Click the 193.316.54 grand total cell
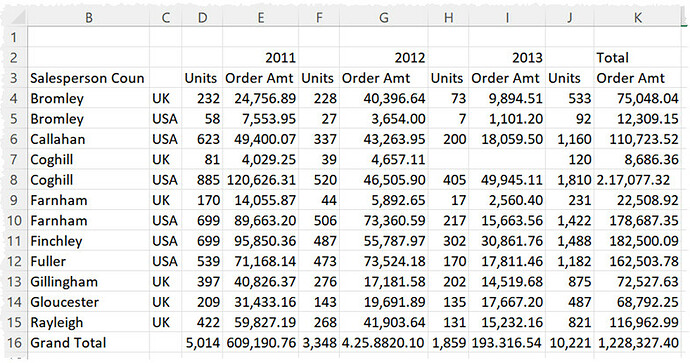The height and width of the screenshot is (363, 690). (x=507, y=342)
